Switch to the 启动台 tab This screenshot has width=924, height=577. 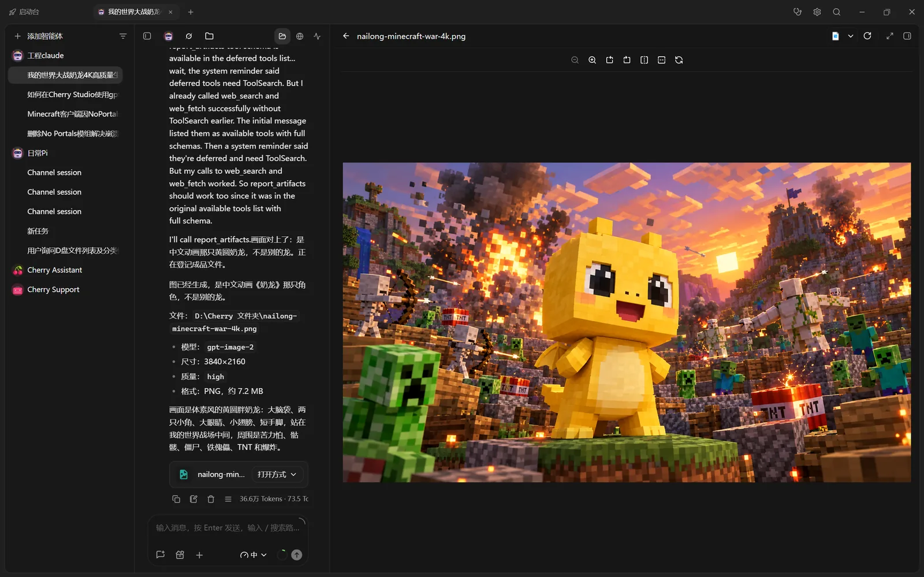(24, 12)
